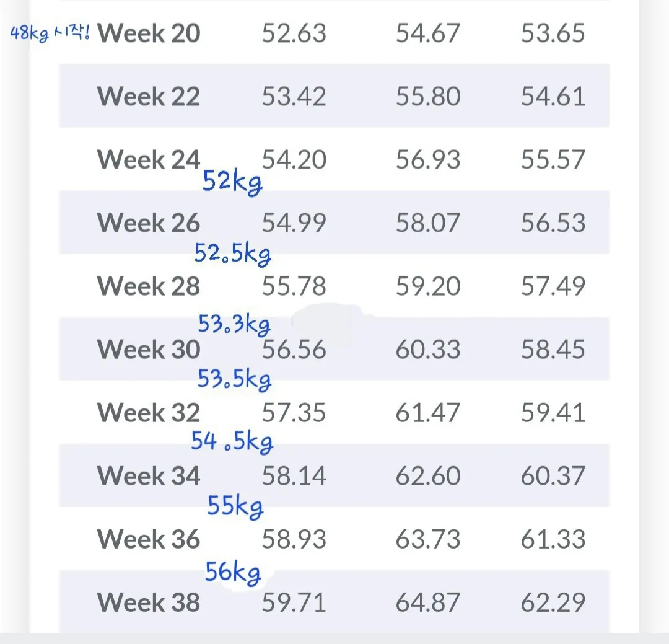Select the Week 22 row label
The height and width of the screenshot is (644, 669).
click(x=149, y=96)
